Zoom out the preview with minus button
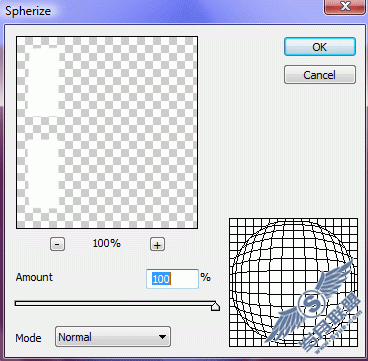368x361 pixels. click(57, 244)
